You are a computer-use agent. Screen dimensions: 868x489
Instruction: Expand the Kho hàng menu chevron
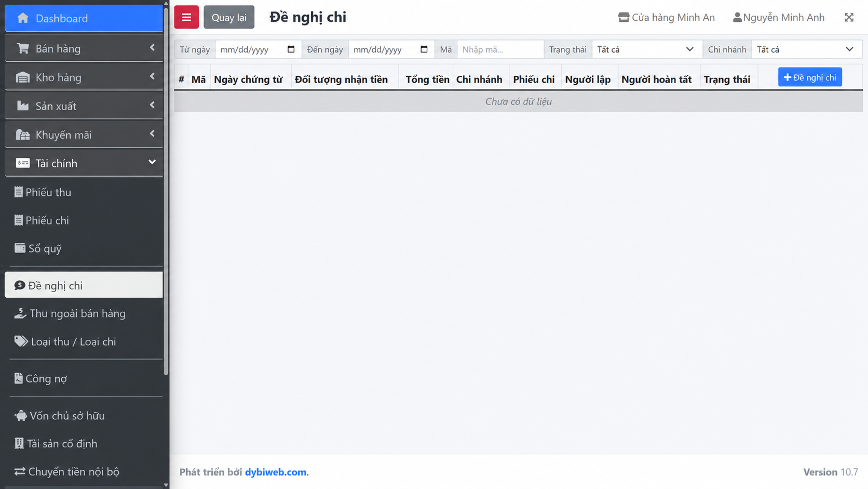pyautogui.click(x=152, y=76)
